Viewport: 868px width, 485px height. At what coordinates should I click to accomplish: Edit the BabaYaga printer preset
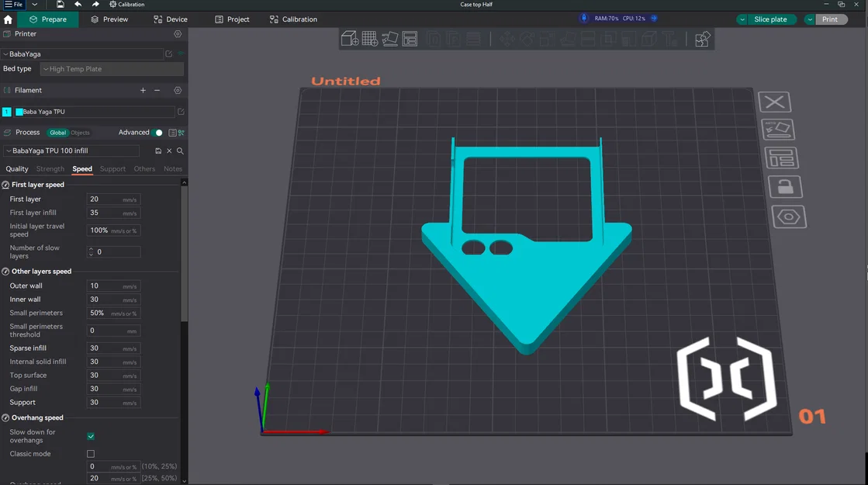[169, 54]
